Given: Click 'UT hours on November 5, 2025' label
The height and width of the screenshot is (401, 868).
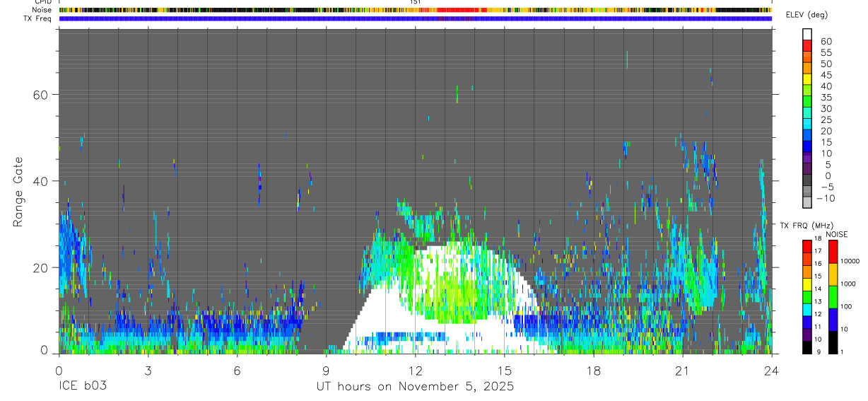Looking at the screenshot, I should pos(415,387).
